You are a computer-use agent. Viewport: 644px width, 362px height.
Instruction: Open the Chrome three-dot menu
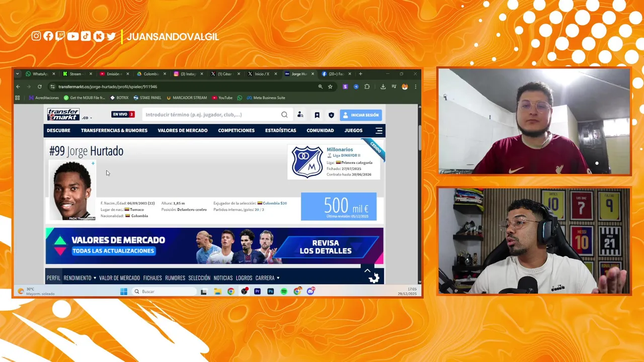coord(416,86)
